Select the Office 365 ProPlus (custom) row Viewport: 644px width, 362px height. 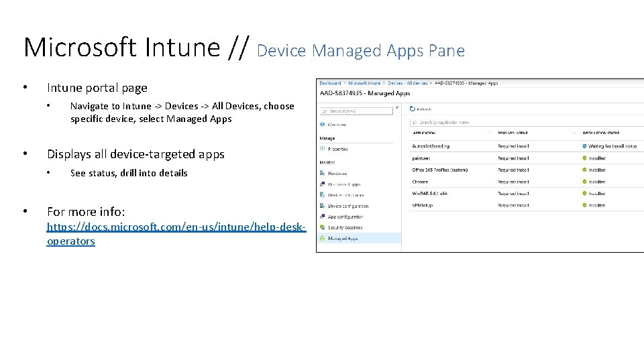click(x=527, y=170)
